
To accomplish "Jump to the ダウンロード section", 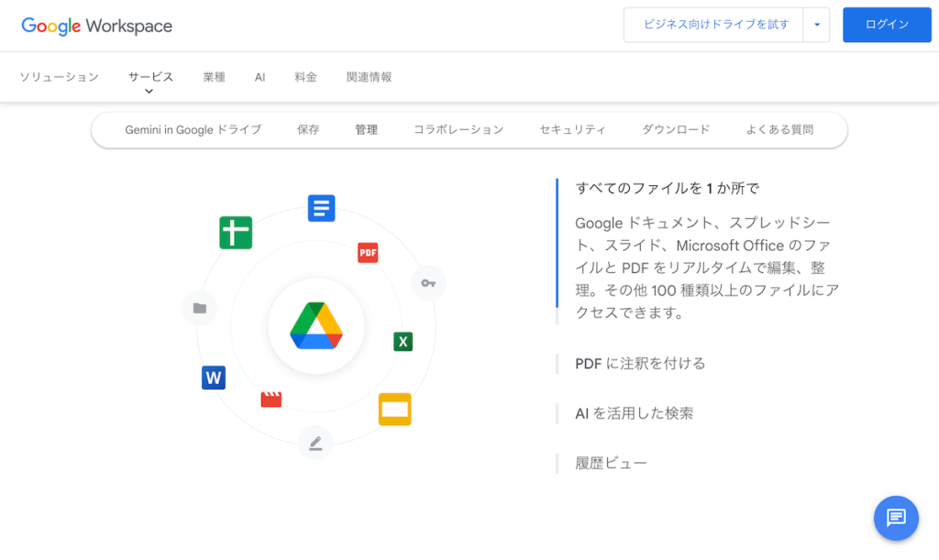I will pyautogui.click(x=676, y=130).
